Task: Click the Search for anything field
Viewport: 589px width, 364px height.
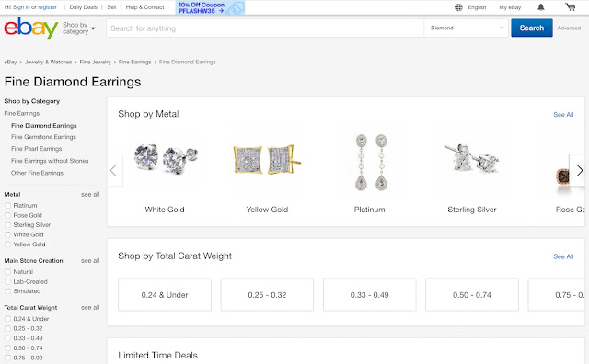Action: pos(265,28)
